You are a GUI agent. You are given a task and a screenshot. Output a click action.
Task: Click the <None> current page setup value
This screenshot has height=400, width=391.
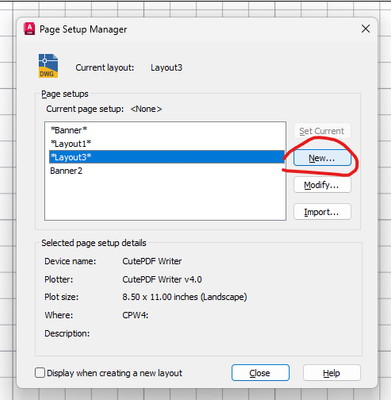point(146,109)
